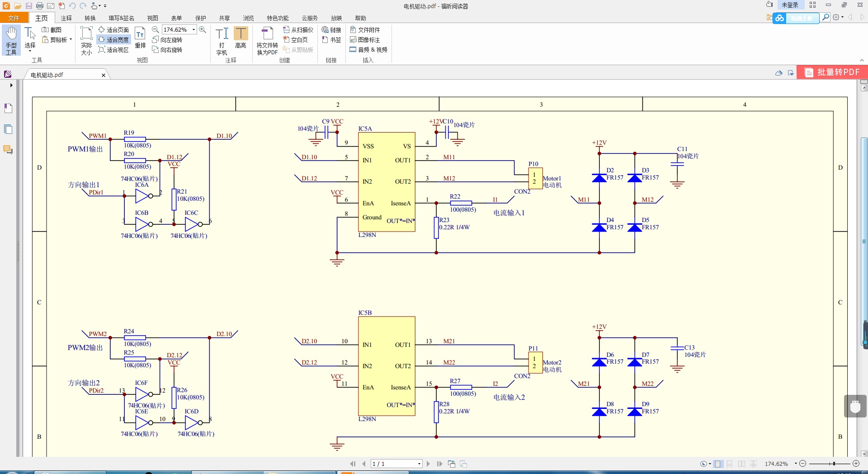Viewport: 868px width, 474px height.
Task: Create PDF from scanner (从扫描仪)
Action: (x=298, y=30)
